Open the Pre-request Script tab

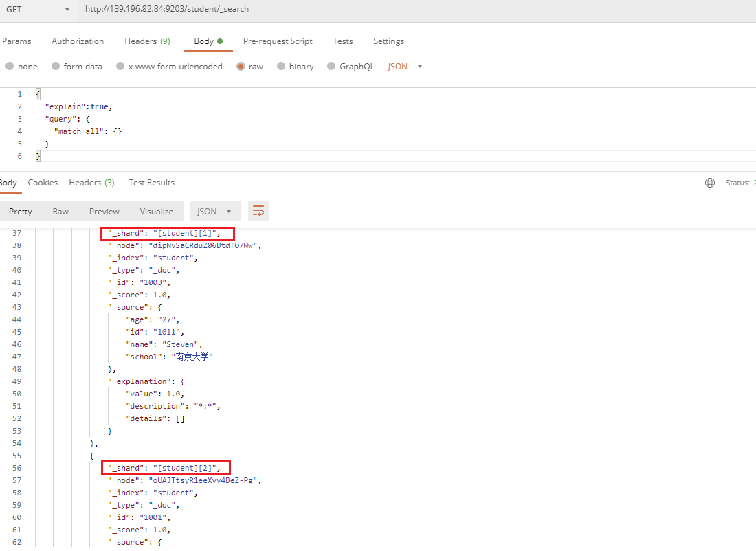278,41
